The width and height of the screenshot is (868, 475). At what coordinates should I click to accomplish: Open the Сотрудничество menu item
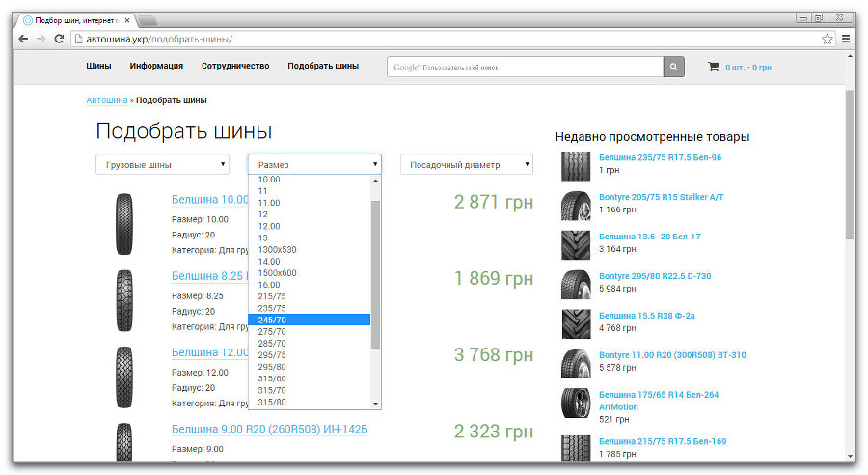(234, 66)
